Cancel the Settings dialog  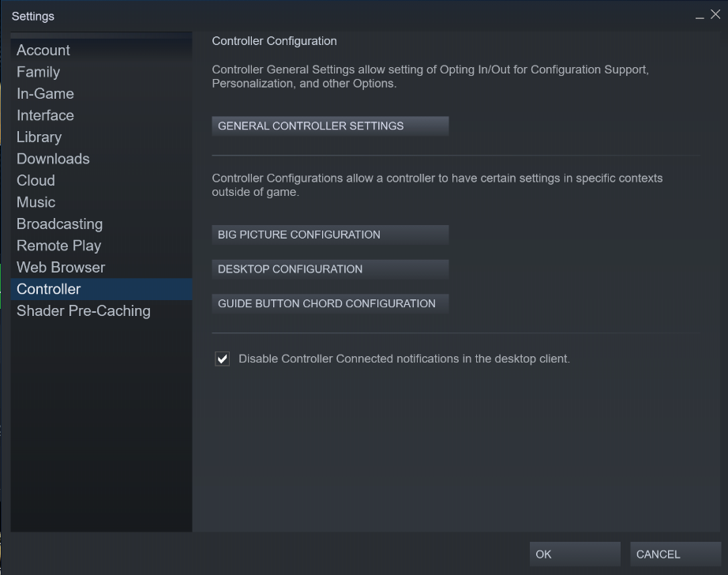675,554
